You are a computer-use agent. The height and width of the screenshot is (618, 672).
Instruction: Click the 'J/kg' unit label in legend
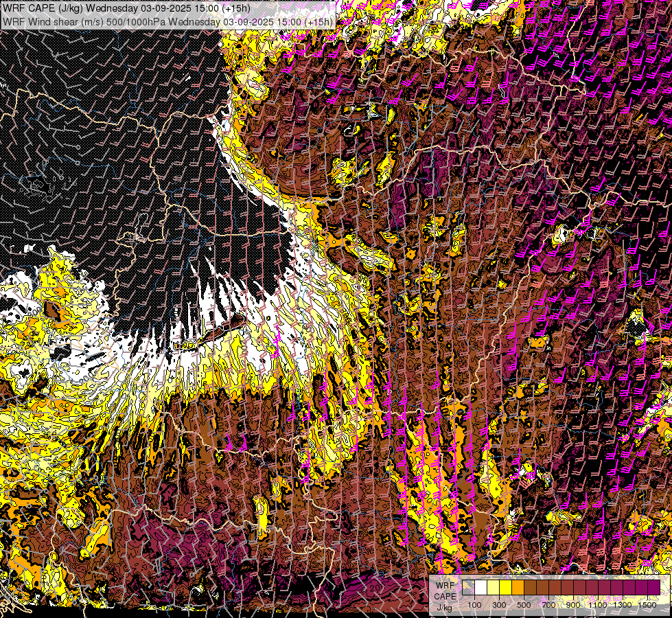coord(444,608)
